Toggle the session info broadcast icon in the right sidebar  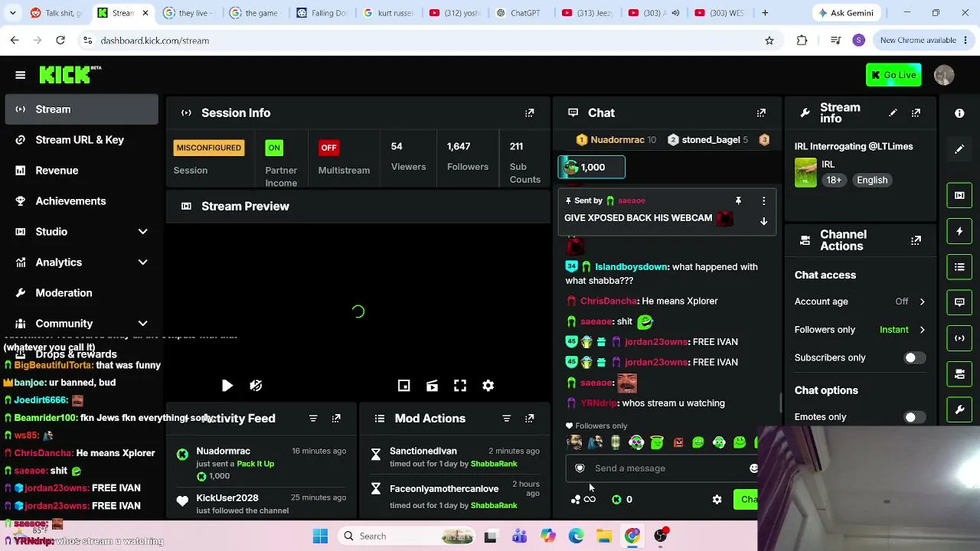pyautogui.click(x=959, y=338)
